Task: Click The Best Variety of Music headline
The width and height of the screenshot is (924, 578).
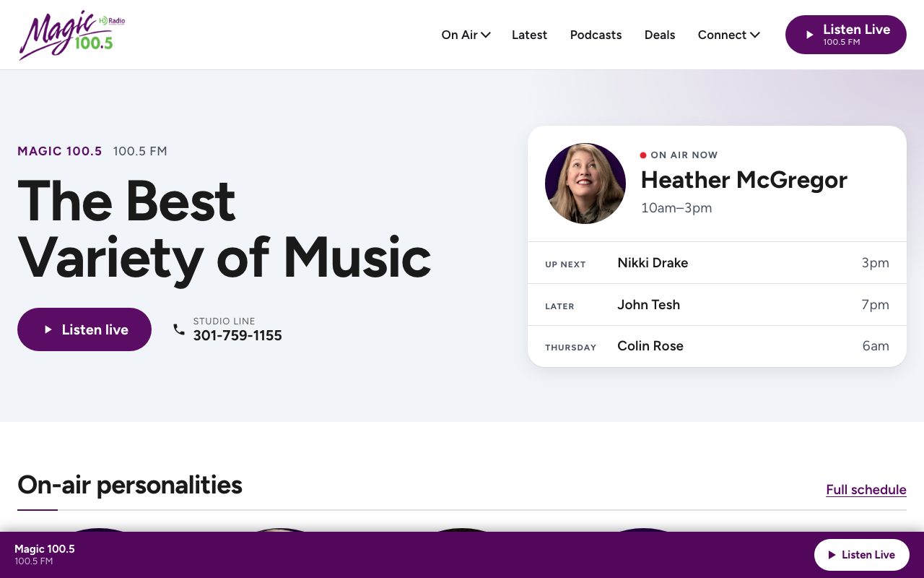Action: click(x=225, y=228)
